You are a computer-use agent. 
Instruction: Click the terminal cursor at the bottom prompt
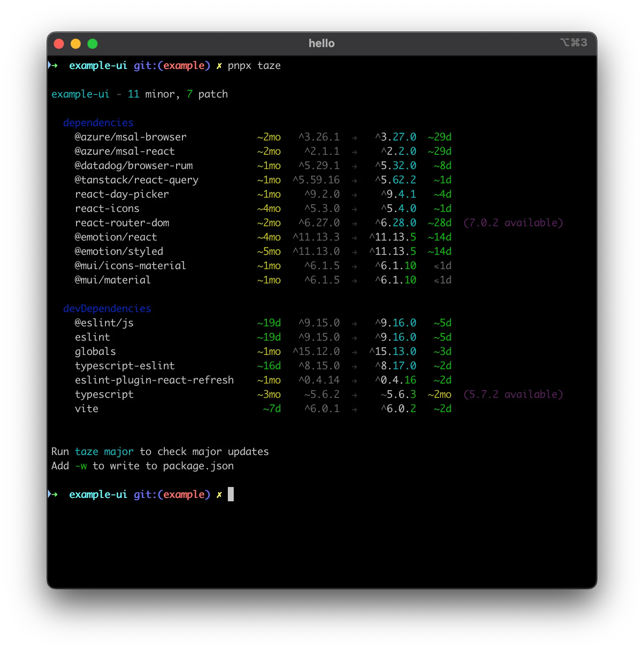231,494
